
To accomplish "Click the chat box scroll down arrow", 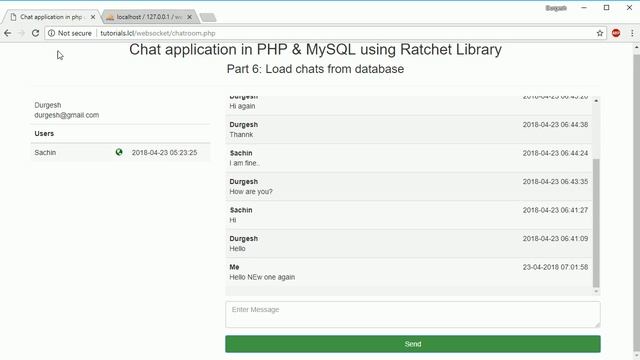I will (596, 291).
